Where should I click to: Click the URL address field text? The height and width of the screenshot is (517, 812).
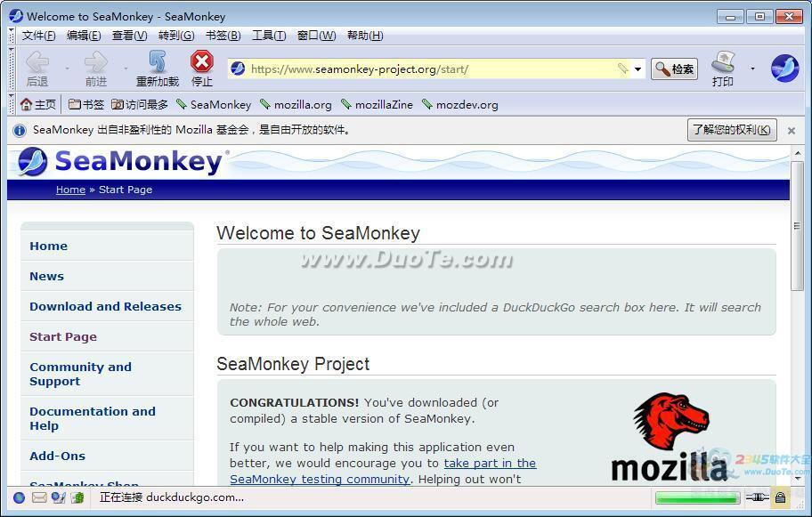[x=360, y=69]
